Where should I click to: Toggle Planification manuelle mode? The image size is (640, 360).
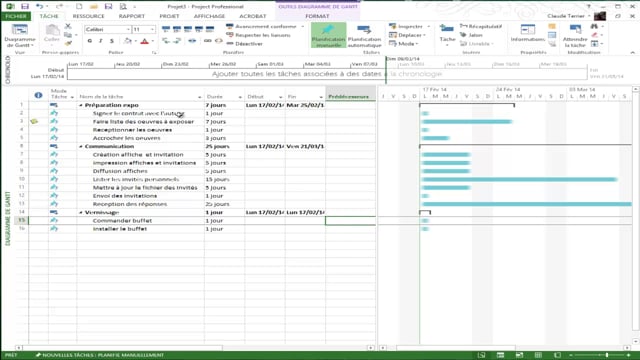(329, 36)
